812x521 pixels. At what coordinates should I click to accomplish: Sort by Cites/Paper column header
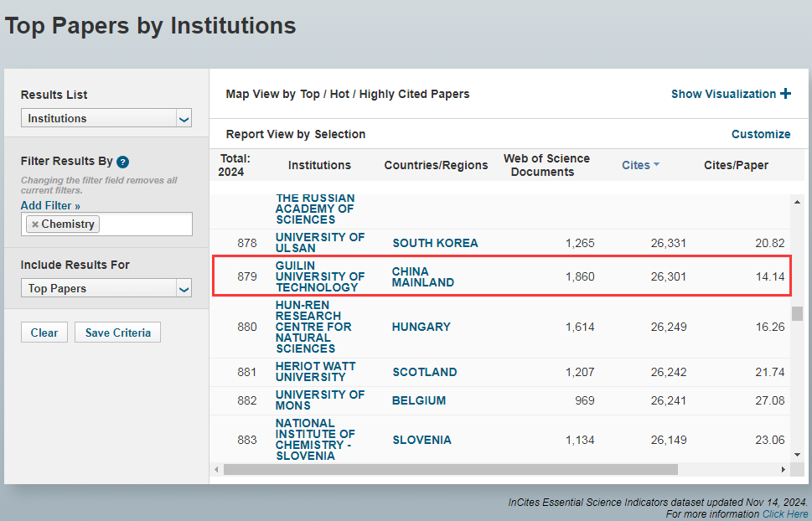click(735, 165)
